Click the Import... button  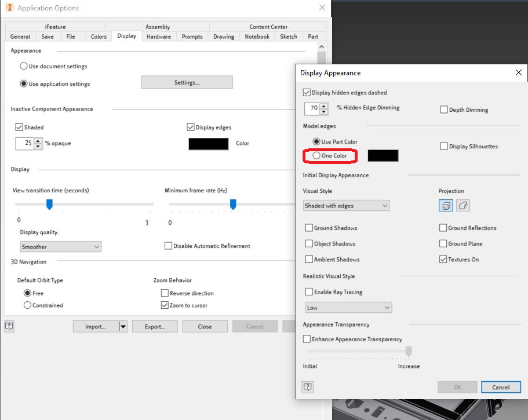pos(96,327)
